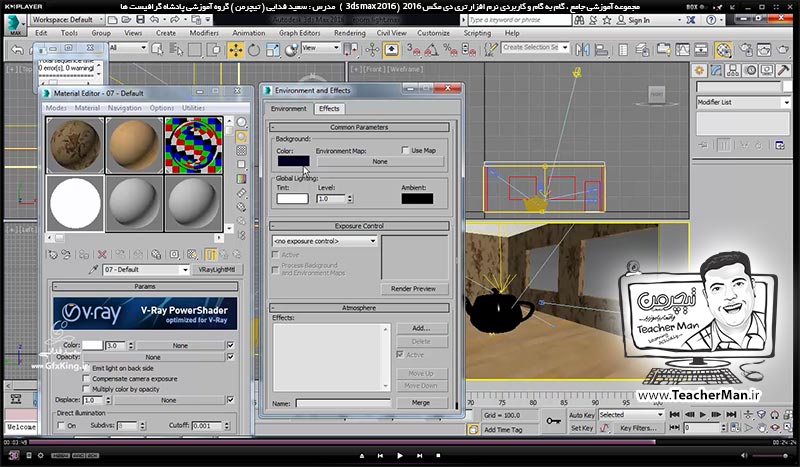This screenshot has width=800, height=467.
Task: Open the Motion command panel tab
Action: click(x=750, y=70)
